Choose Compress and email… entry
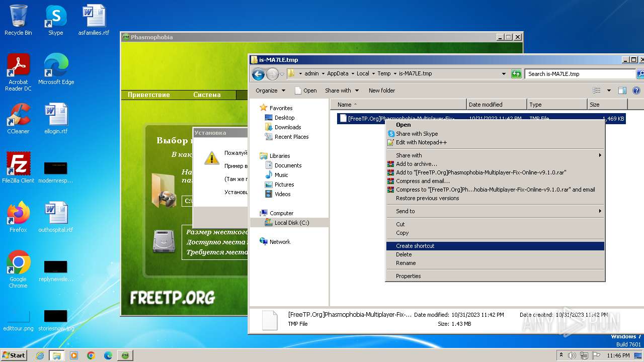Image resolution: width=644 pixels, height=362 pixels. pyautogui.click(x=495, y=181)
